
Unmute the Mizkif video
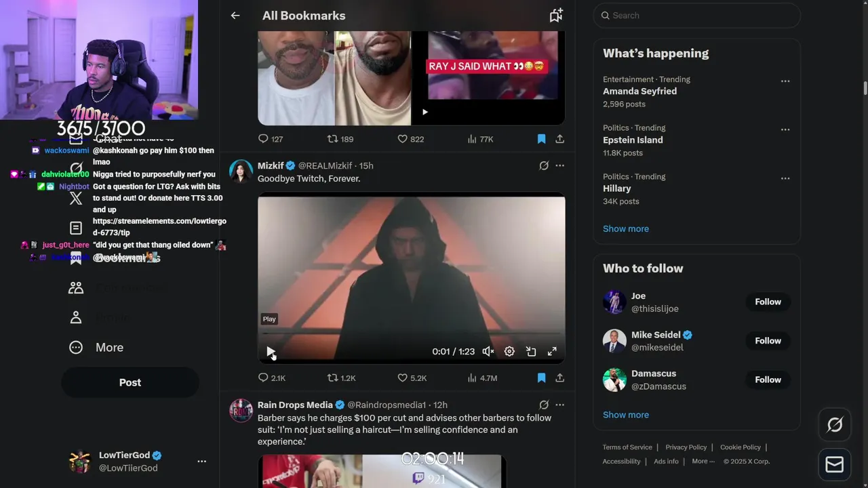coord(488,351)
